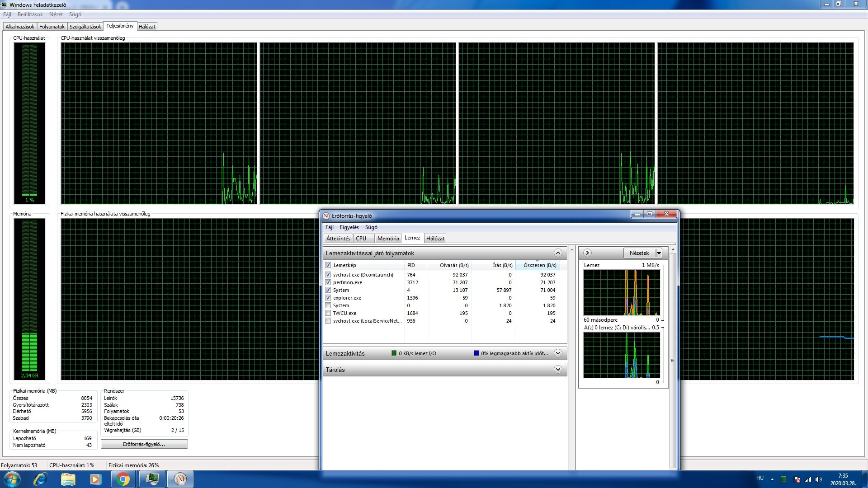The image size is (868, 488).
Task: Open the Windows Start orb
Action: point(12,479)
